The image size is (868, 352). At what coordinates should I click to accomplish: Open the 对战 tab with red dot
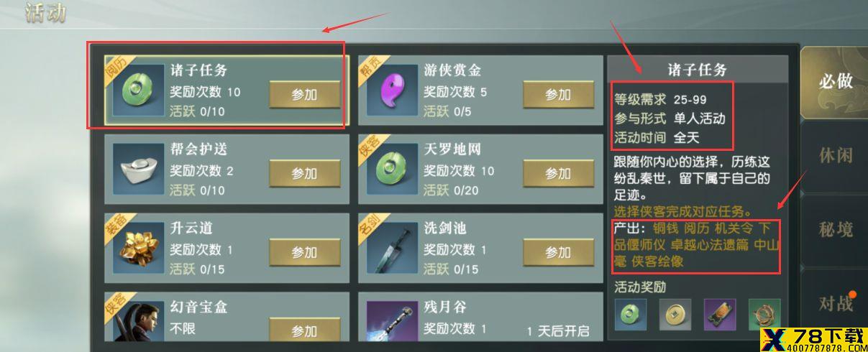[835, 304]
